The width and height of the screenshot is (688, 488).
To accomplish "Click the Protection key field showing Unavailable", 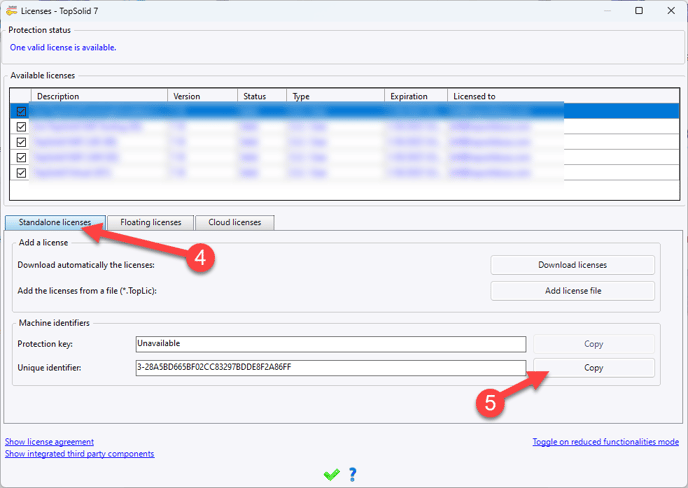I will coord(331,344).
